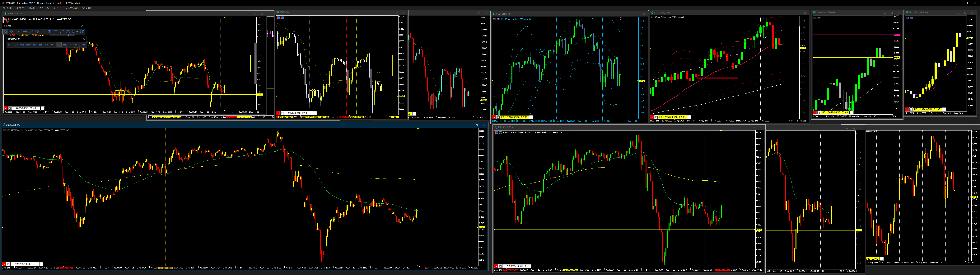
Task: Switch timeframe to MN
Action: (84, 45)
